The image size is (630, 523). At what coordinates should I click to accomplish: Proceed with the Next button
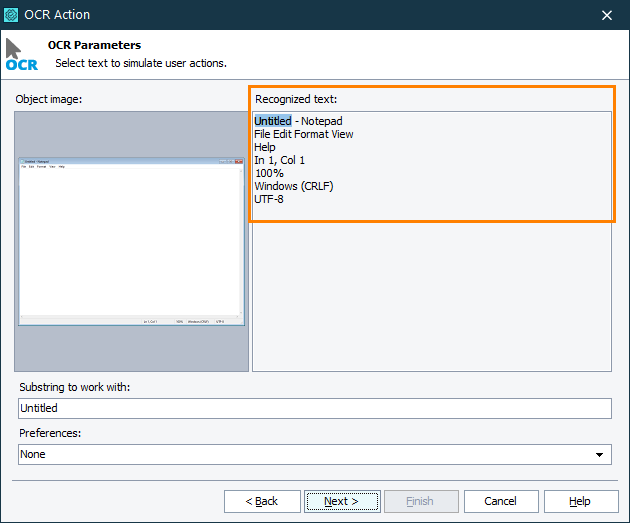(x=342, y=501)
